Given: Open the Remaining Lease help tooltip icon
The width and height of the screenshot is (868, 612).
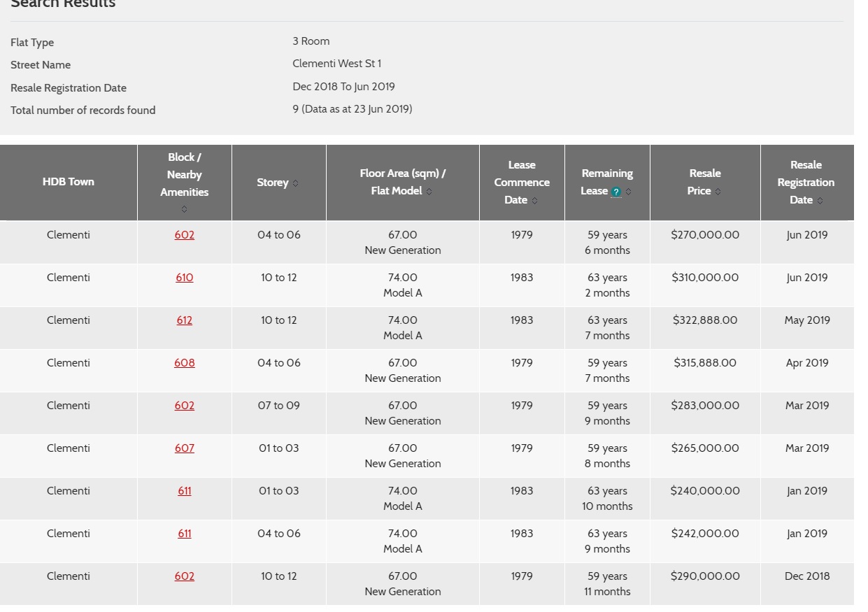Looking at the screenshot, I should pyautogui.click(x=616, y=192).
